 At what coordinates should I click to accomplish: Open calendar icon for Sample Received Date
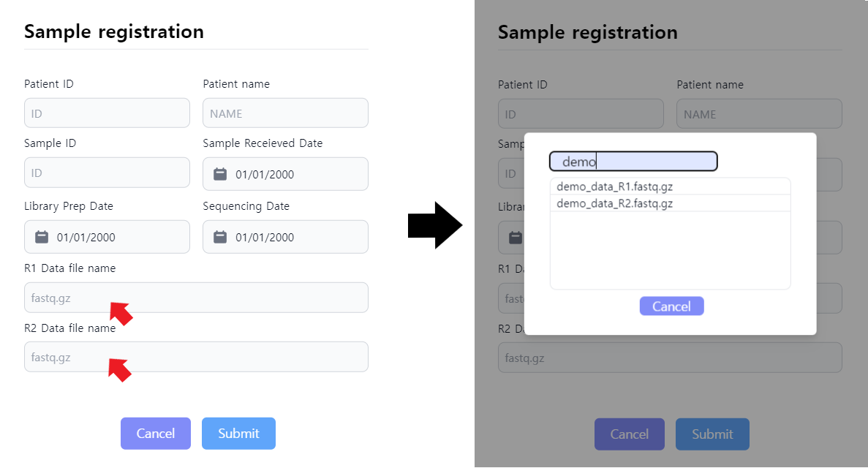coord(220,174)
